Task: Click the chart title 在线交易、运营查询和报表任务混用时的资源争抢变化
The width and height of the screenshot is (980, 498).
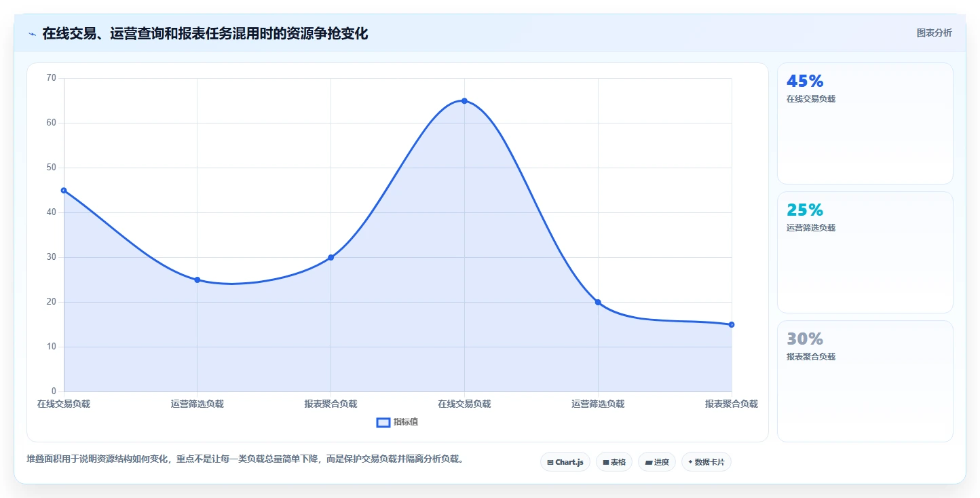Action: pos(205,33)
